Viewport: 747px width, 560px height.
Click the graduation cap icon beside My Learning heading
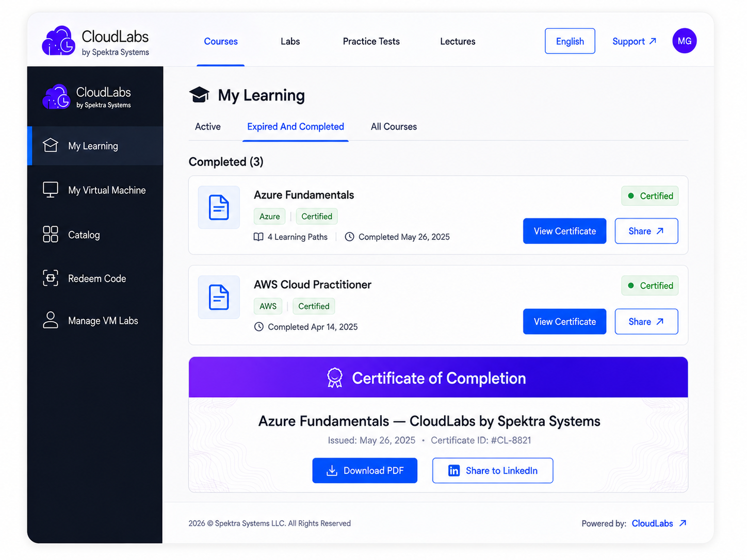[199, 95]
